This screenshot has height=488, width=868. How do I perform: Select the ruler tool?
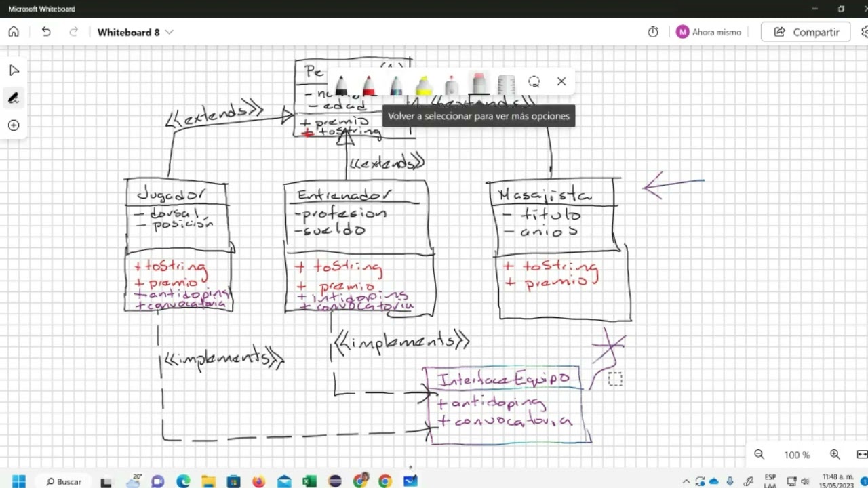(507, 85)
